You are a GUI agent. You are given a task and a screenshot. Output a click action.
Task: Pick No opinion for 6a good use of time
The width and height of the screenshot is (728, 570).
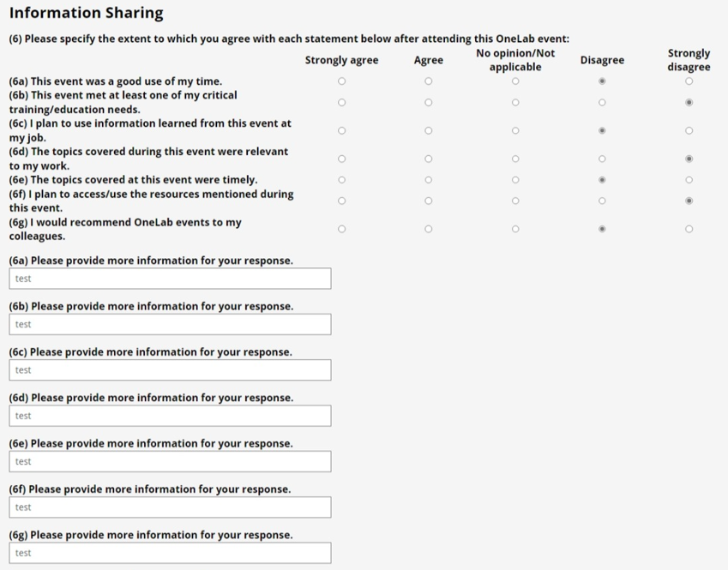coord(515,81)
